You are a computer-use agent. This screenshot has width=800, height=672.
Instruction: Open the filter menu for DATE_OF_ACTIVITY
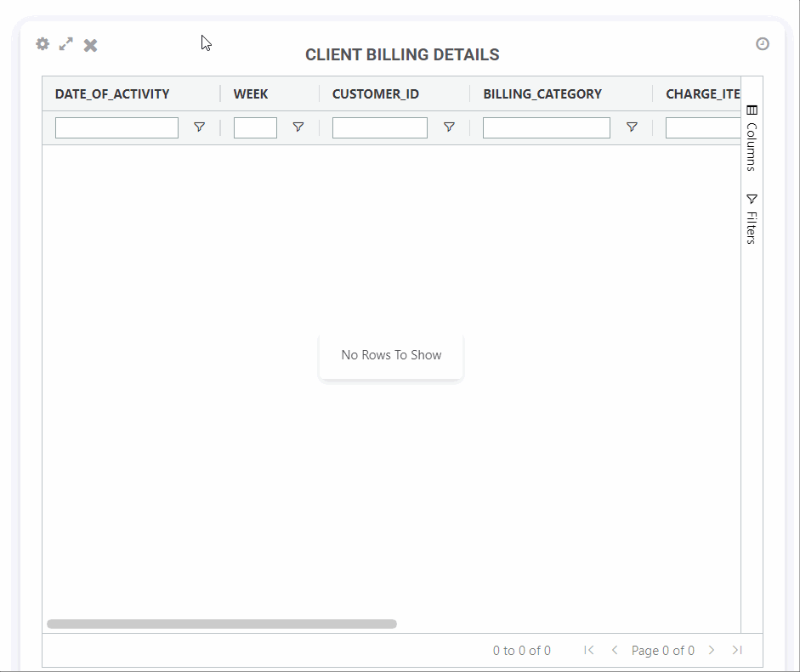click(199, 127)
